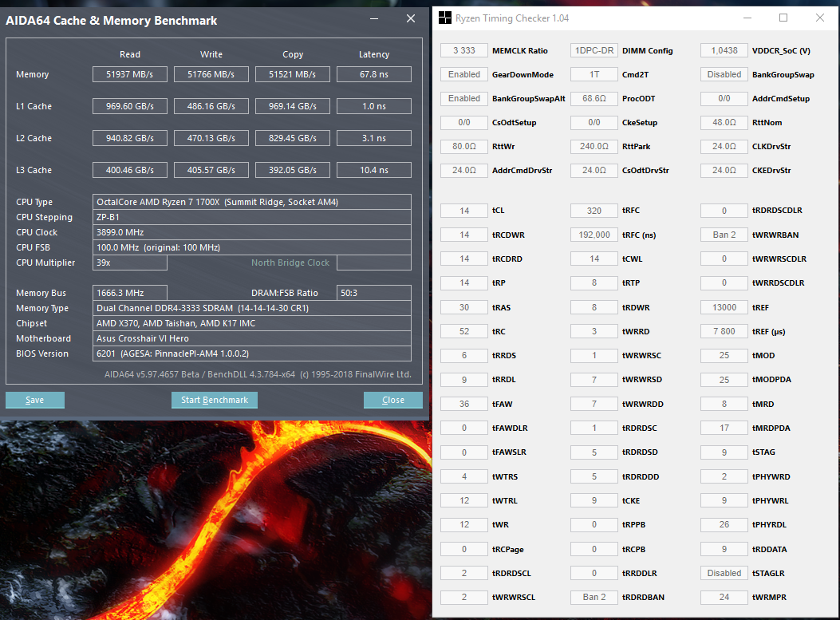The image size is (840, 620).
Task: Click the RttPark value 240.0Ω
Action: coord(594,146)
